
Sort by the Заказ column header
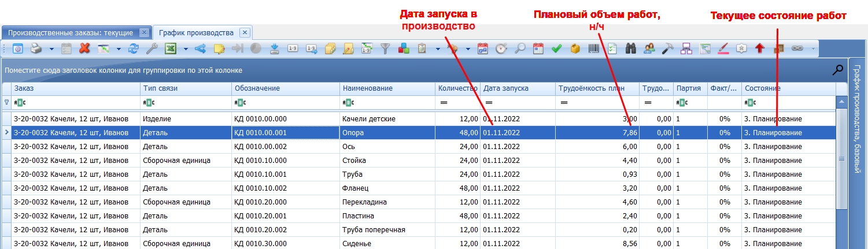[x=76, y=88]
